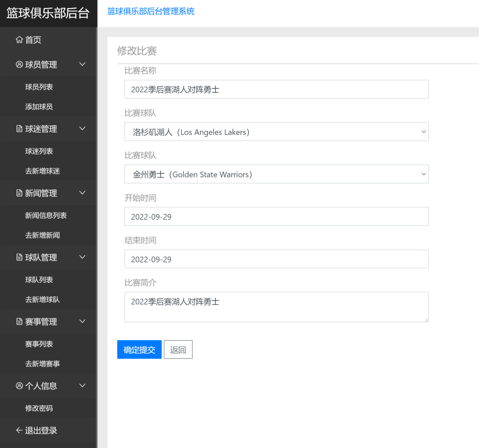Open 修改密码 page
The width and height of the screenshot is (479, 448).
(39, 408)
